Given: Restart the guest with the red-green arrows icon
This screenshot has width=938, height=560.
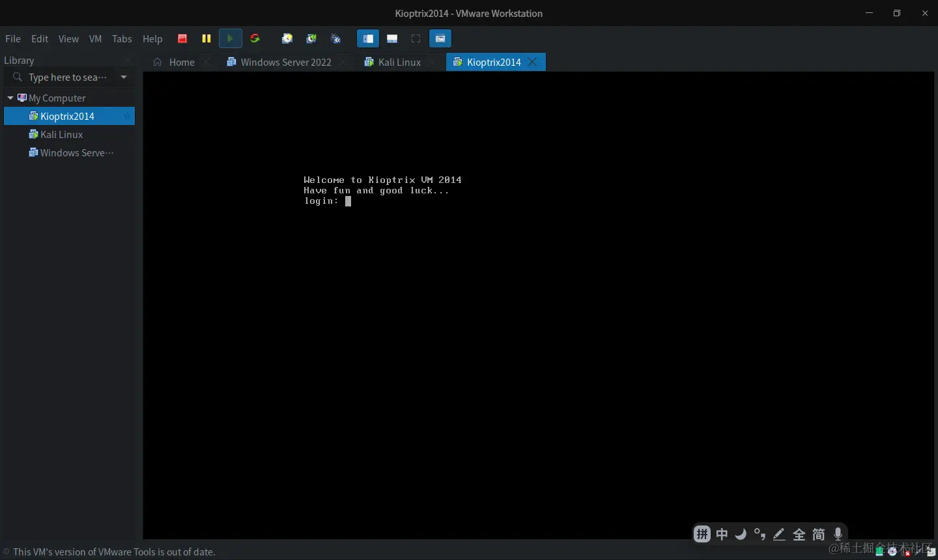Looking at the screenshot, I should (x=255, y=38).
